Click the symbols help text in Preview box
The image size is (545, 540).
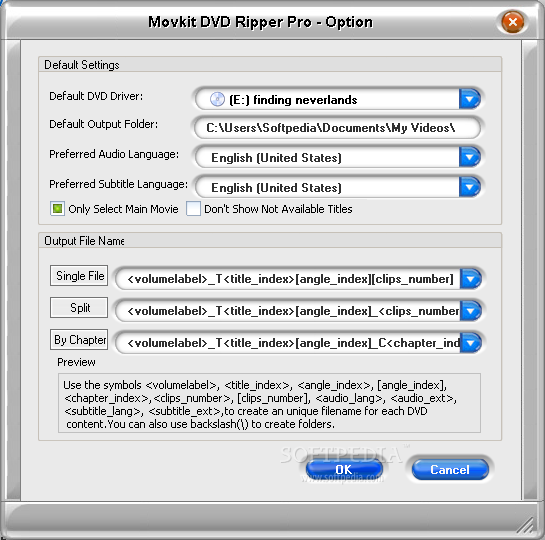260,404
